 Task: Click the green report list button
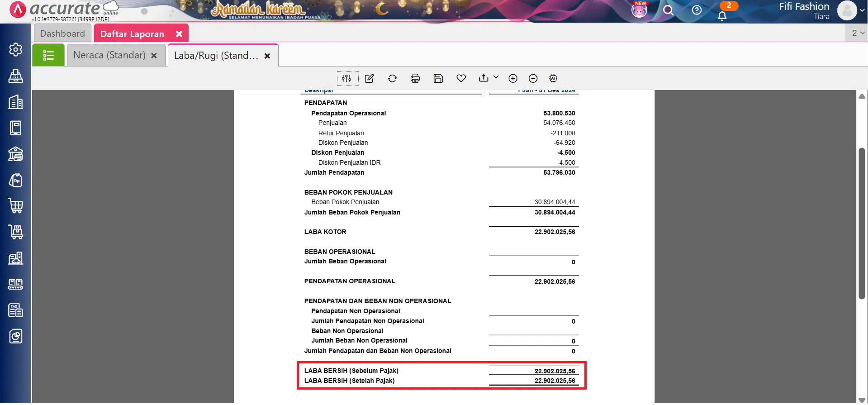pos(48,55)
